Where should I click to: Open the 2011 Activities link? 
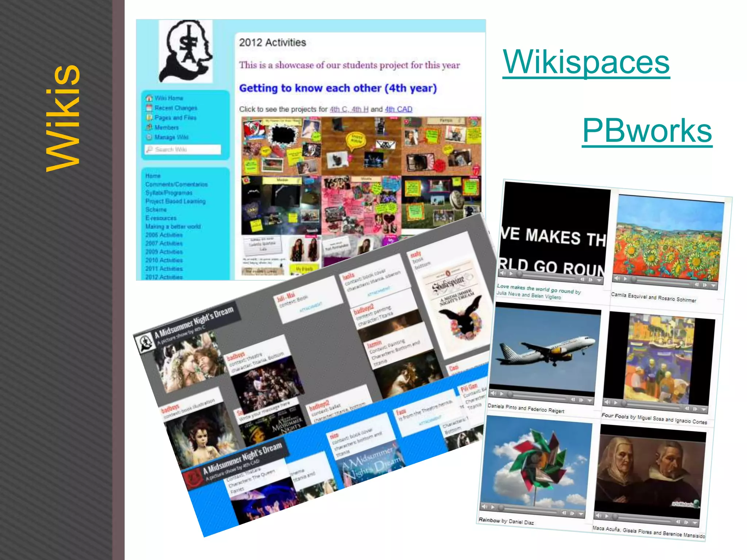pos(164,269)
